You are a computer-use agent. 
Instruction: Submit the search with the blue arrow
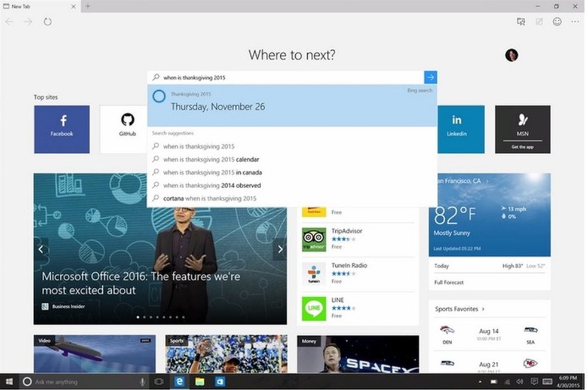[x=430, y=77]
